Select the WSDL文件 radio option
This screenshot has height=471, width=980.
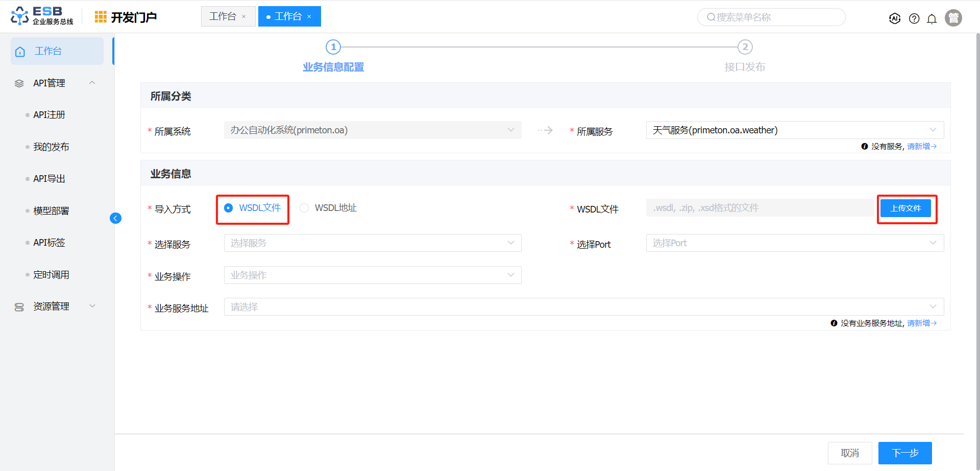pyautogui.click(x=229, y=208)
